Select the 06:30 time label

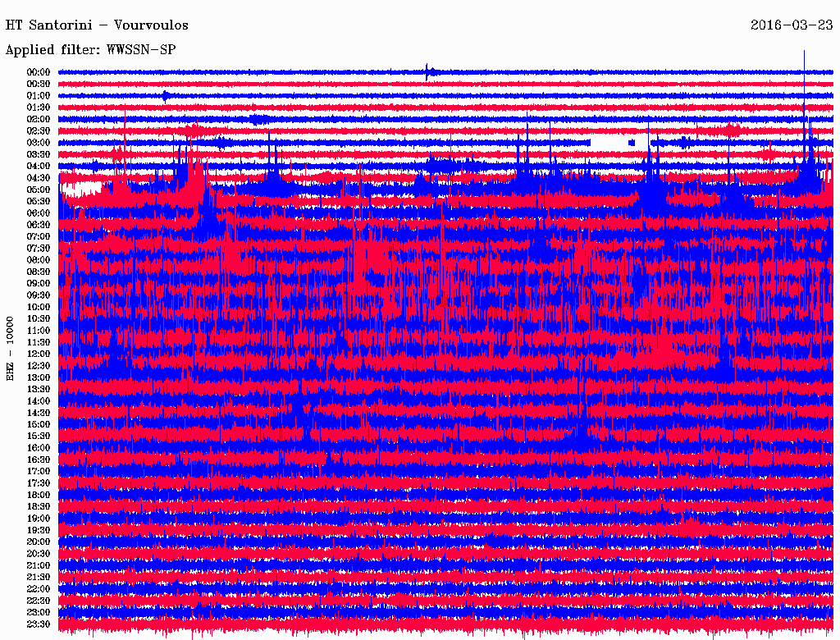pyautogui.click(x=39, y=225)
